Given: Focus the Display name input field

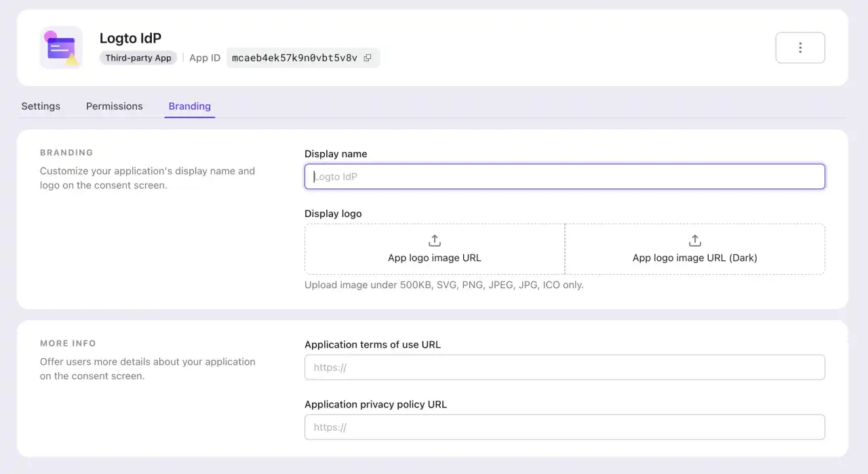Looking at the screenshot, I should [x=564, y=176].
